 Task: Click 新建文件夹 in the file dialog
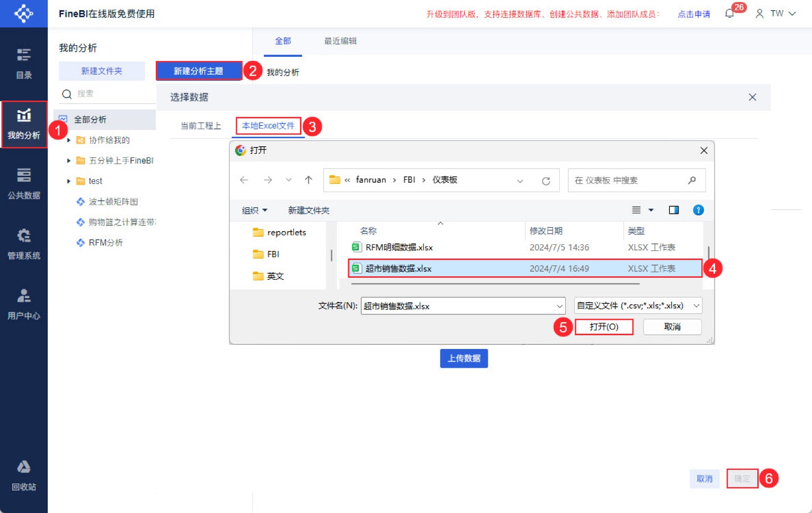tap(309, 210)
